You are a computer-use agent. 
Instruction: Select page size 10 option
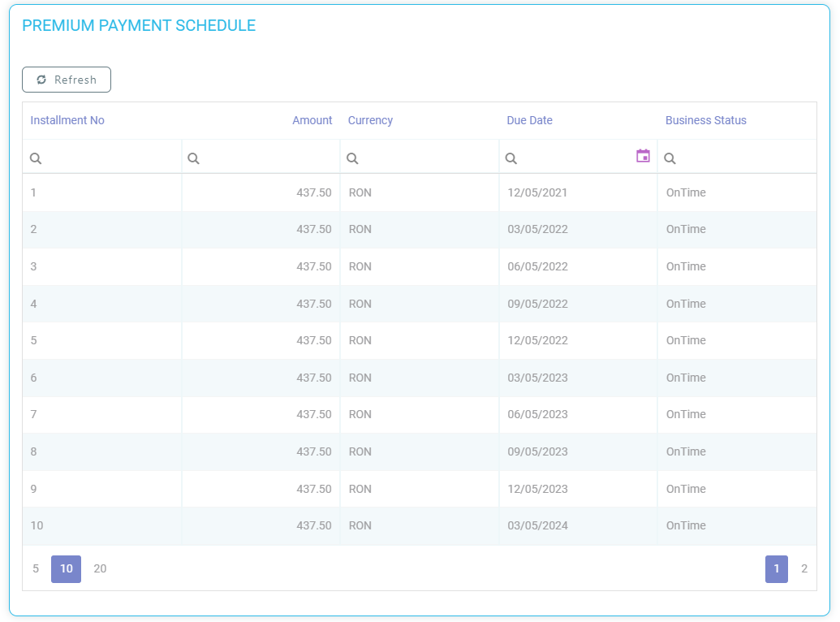[x=67, y=568]
